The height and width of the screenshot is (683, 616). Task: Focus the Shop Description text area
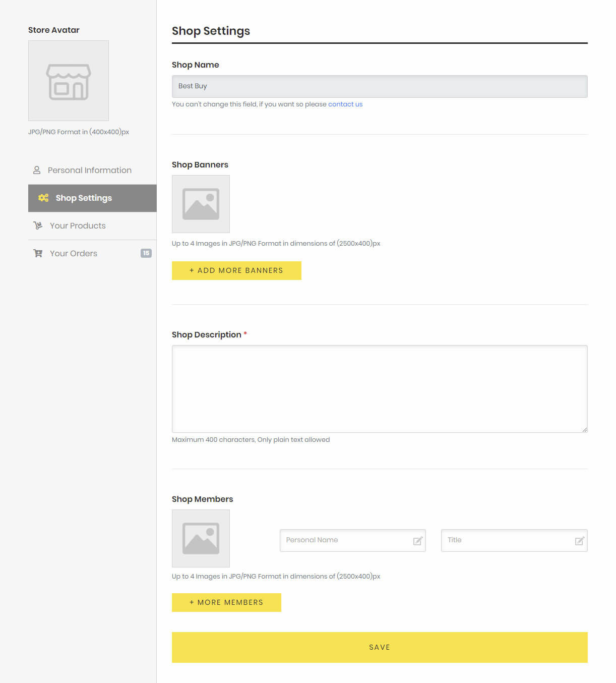pos(380,389)
